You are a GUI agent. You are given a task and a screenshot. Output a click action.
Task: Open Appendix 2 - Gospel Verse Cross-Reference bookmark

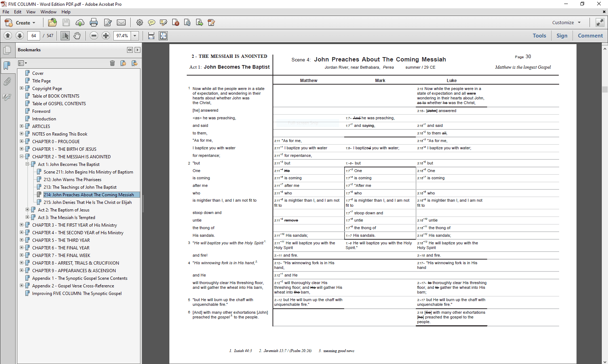tap(73, 286)
